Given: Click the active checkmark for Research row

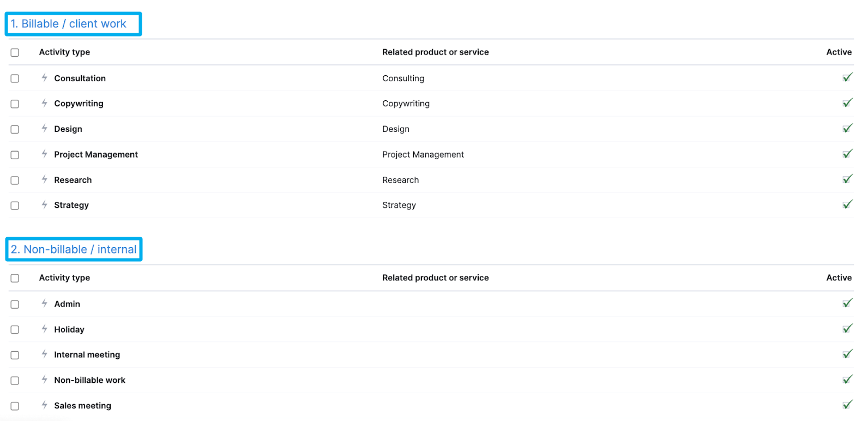Looking at the screenshot, I should (847, 179).
